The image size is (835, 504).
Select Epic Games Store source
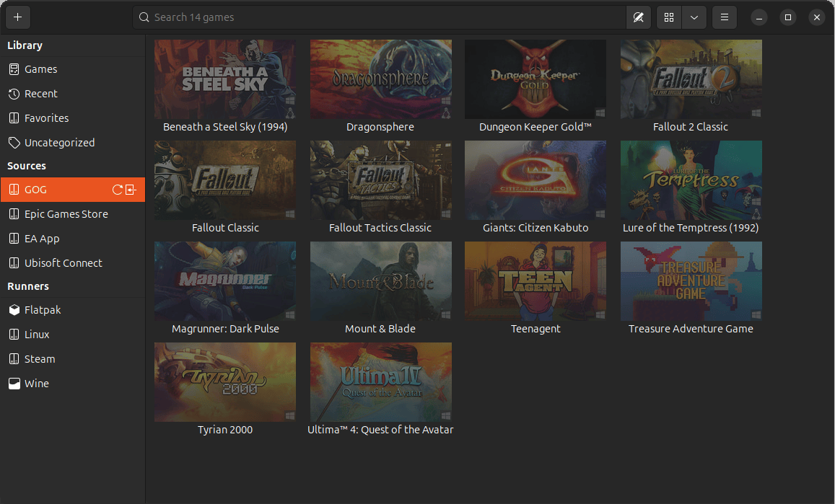point(72,214)
